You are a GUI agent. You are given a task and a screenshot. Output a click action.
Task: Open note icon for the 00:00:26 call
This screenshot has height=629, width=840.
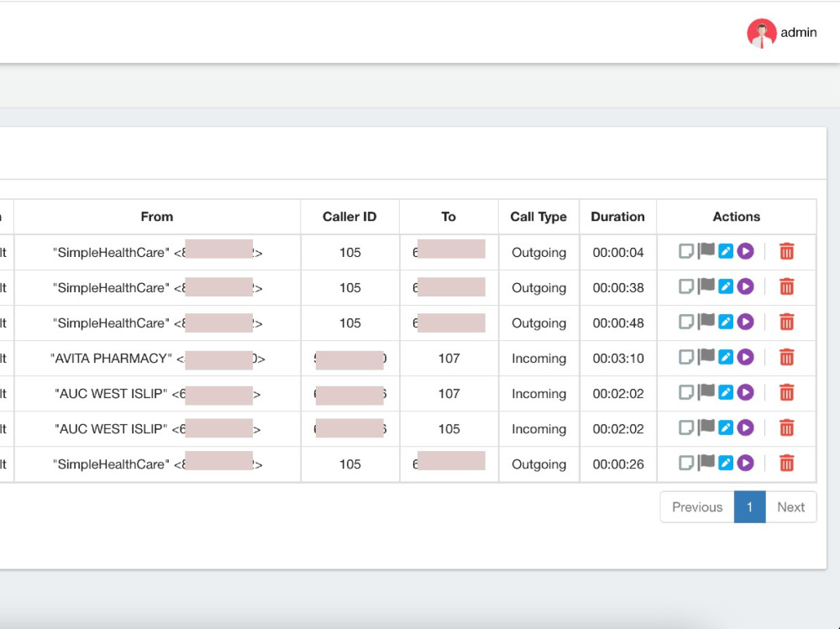click(x=685, y=464)
